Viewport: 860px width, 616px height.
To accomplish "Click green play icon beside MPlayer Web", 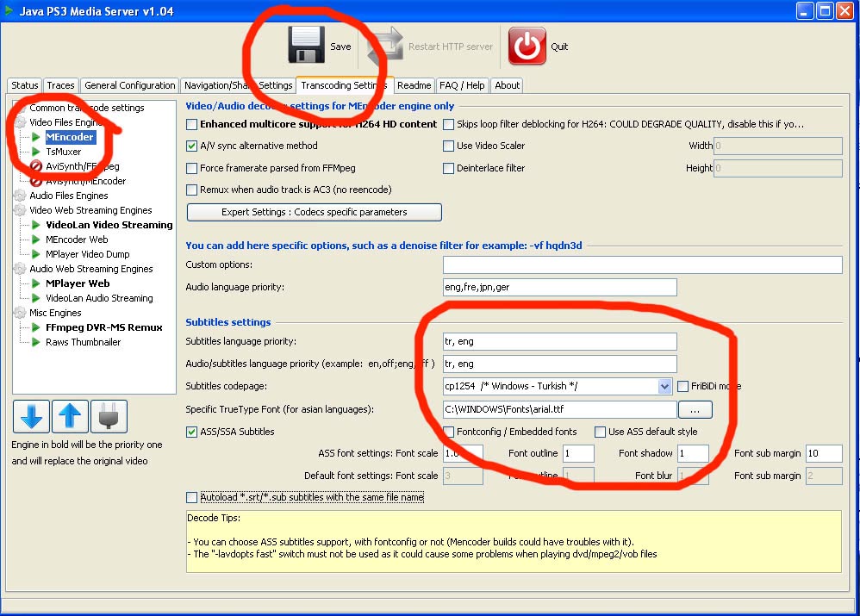I will (x=36, y=283).
